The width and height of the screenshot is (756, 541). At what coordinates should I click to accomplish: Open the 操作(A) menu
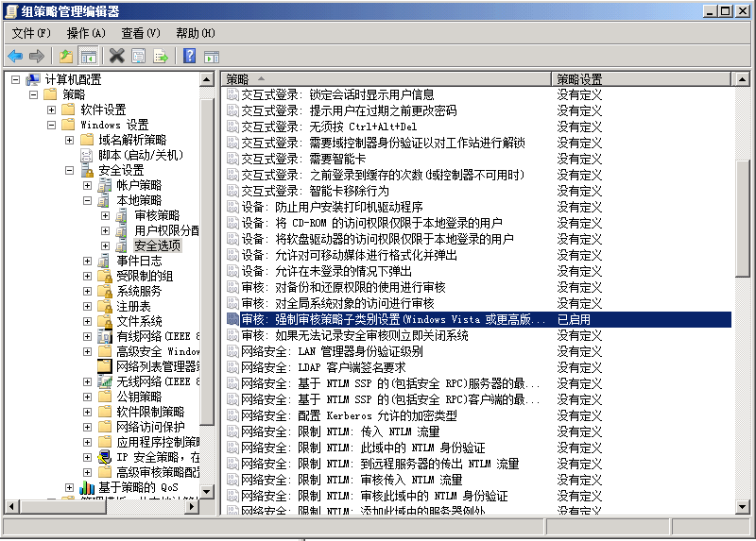tap(86, 33)
